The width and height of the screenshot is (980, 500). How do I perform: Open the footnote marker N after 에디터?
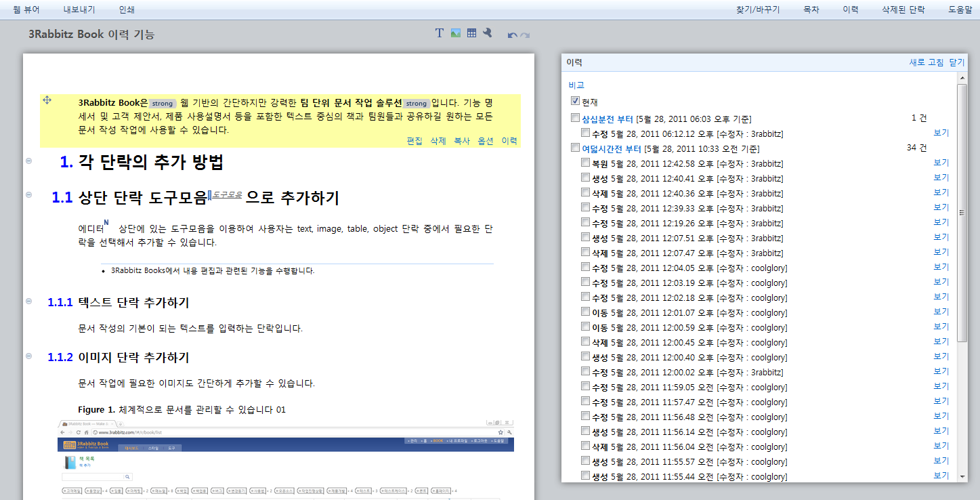(x=106, y=222)
